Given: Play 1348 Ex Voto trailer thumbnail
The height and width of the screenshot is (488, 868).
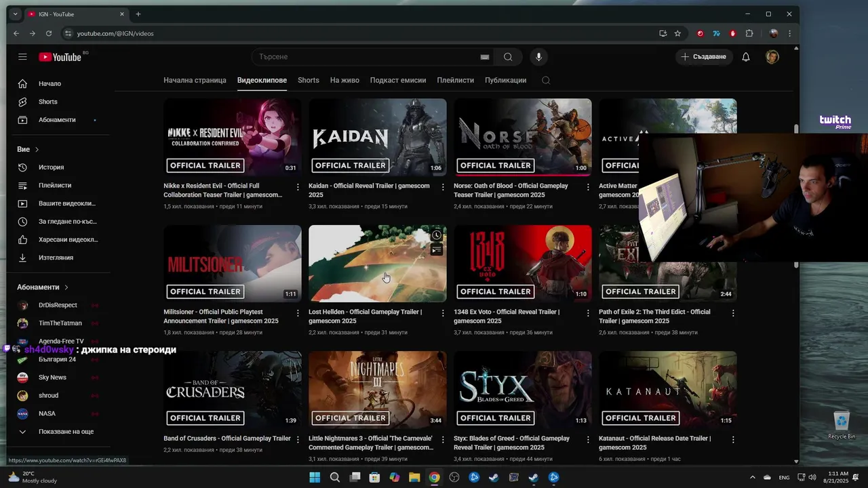Looking at the screenshot, I should (x=523, y=264).
